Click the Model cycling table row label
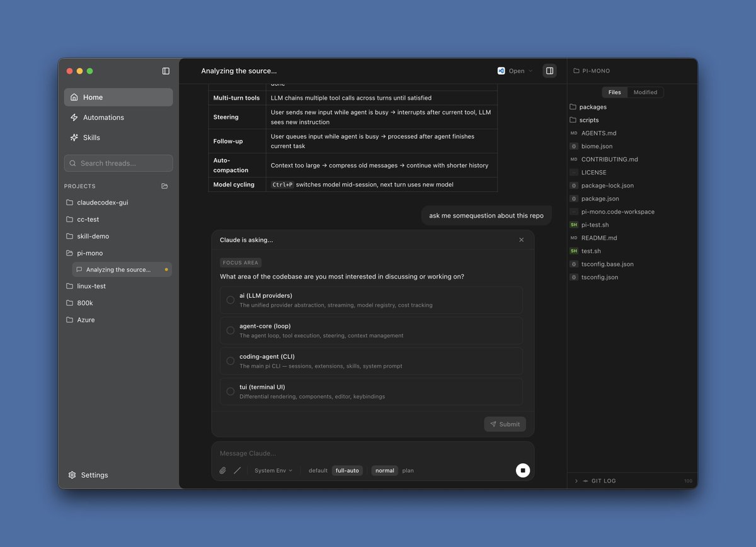The width and height of the screenshot is (756, 547). 234,184
